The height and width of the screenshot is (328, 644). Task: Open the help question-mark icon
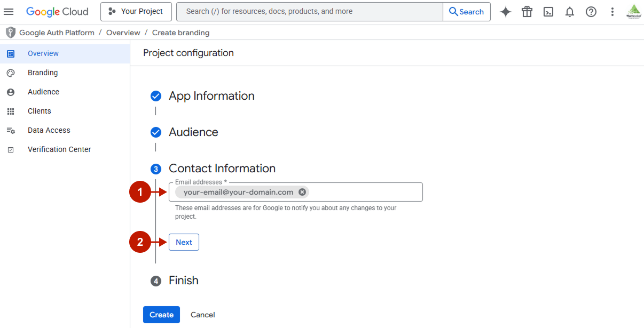(591, 11)
